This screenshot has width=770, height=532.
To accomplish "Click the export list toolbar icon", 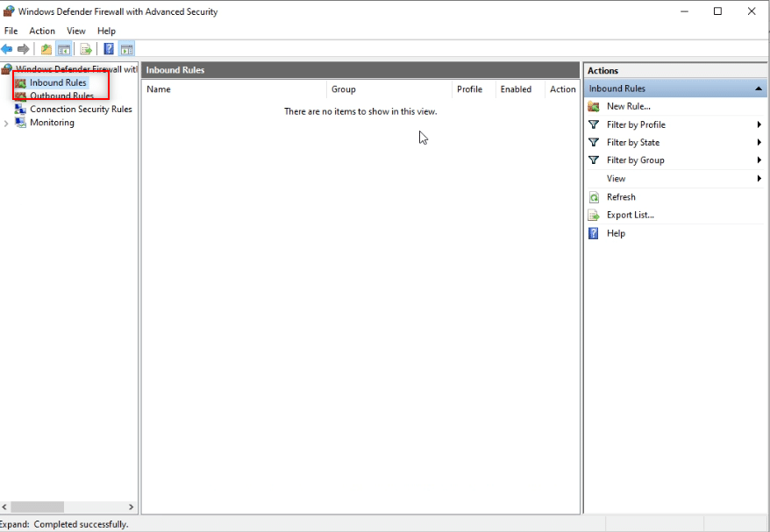I will point(86,49).
